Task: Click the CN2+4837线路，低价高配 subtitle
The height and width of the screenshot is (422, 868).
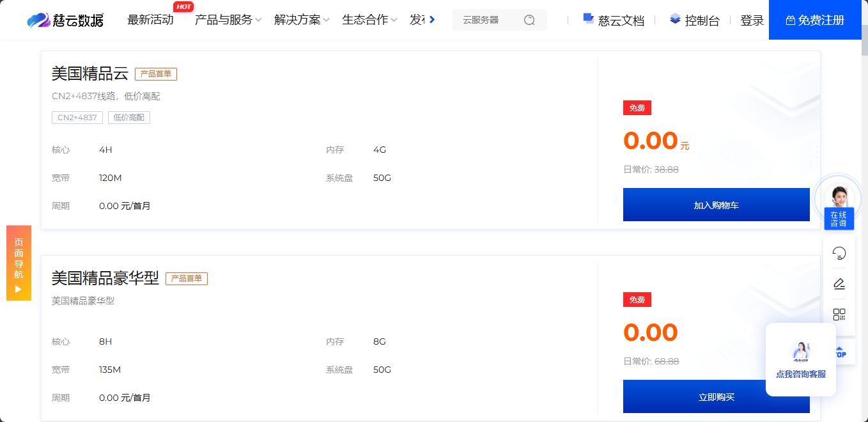Action: point(106,97)
